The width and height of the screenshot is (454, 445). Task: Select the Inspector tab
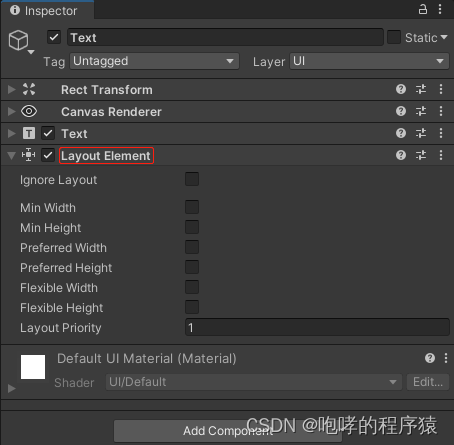pos(47,10)
